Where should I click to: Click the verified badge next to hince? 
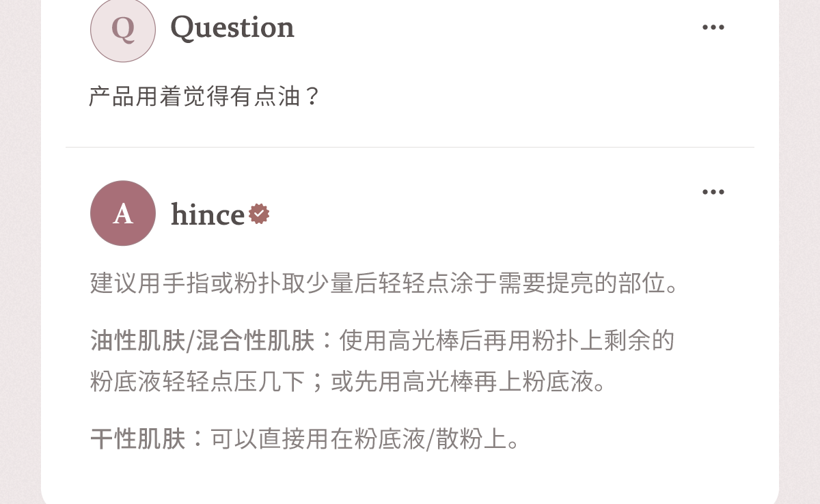[259, 214]
